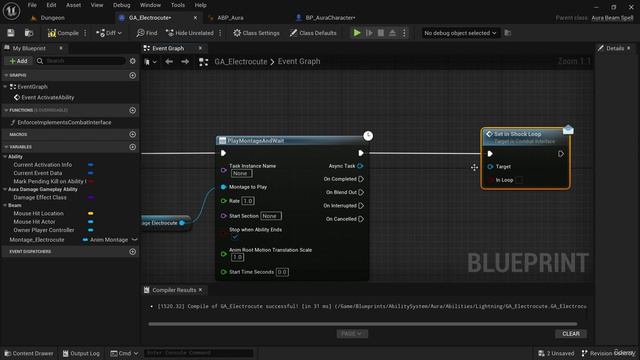640x360 pixels.
Task: Toggle Hide Unrelated nodes
Action: (x=190, y=33)
